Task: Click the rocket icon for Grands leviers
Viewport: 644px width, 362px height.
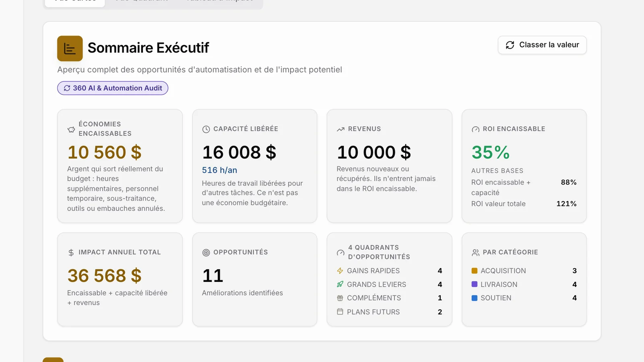Action: tap(340, 284)
